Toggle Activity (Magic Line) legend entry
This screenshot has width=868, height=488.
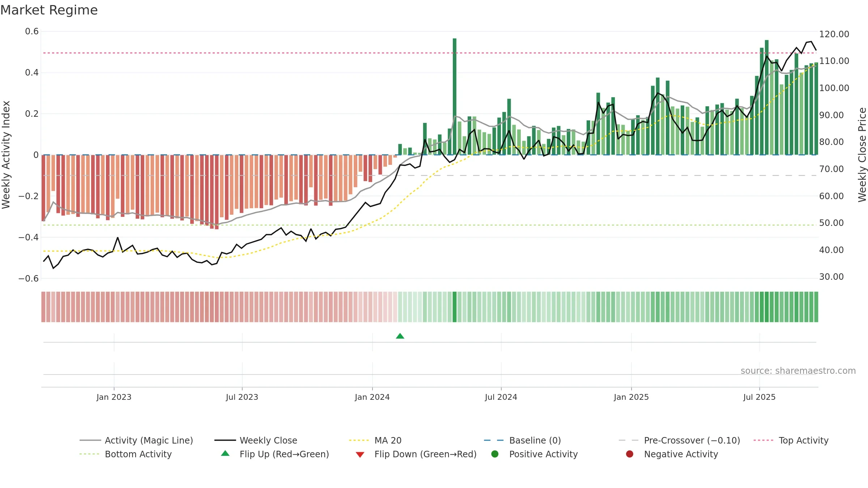click(136, 440)
